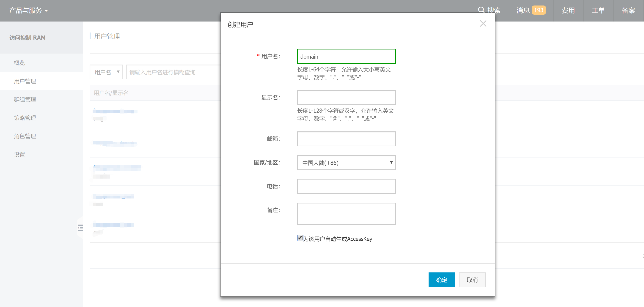Open 工单 in the top bar
The height and width of the screenshot is (307, 644).
pos(598,11)
